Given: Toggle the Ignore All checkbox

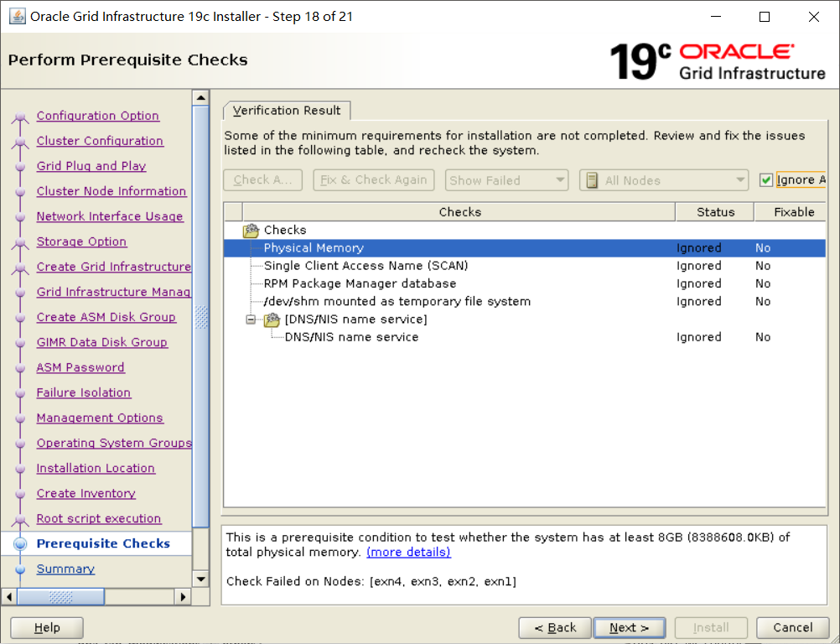Looking at the screenshot, I should (x=766, y=180).
